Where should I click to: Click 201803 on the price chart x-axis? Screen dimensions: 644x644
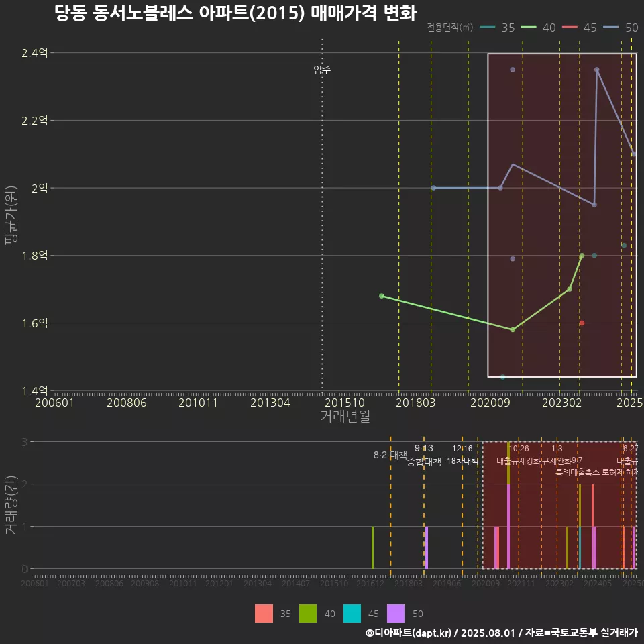415,402
